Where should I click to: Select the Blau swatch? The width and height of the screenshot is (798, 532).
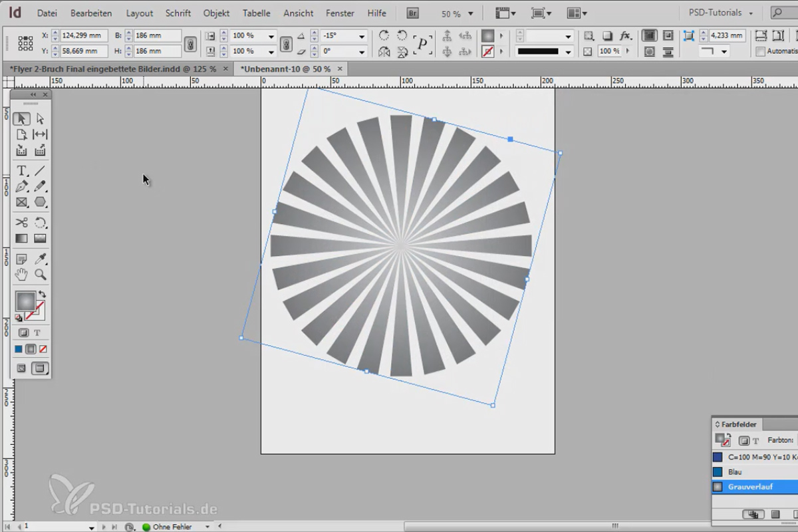tap(755, 472)
